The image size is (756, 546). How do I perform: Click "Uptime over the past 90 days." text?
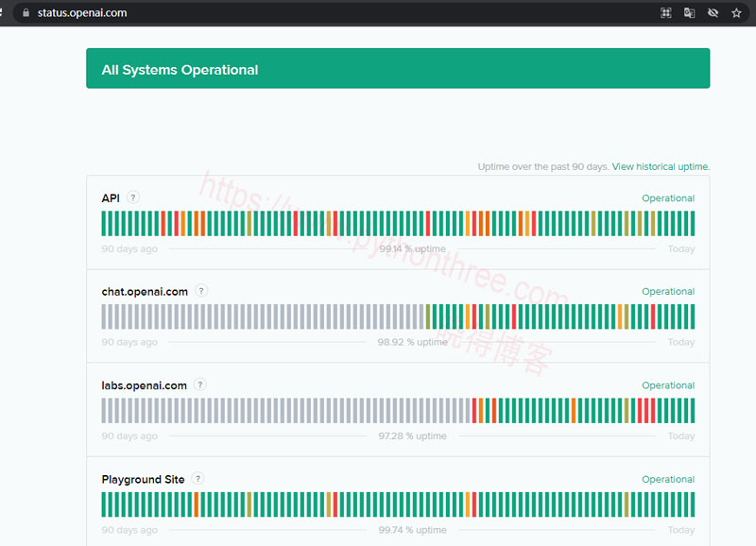pos(543,167)
